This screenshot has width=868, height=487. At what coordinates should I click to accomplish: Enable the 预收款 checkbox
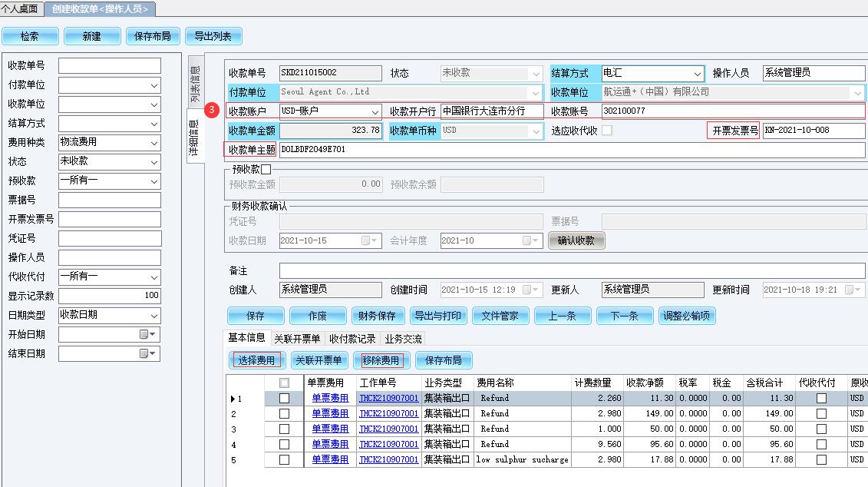(x=266, y=169)
